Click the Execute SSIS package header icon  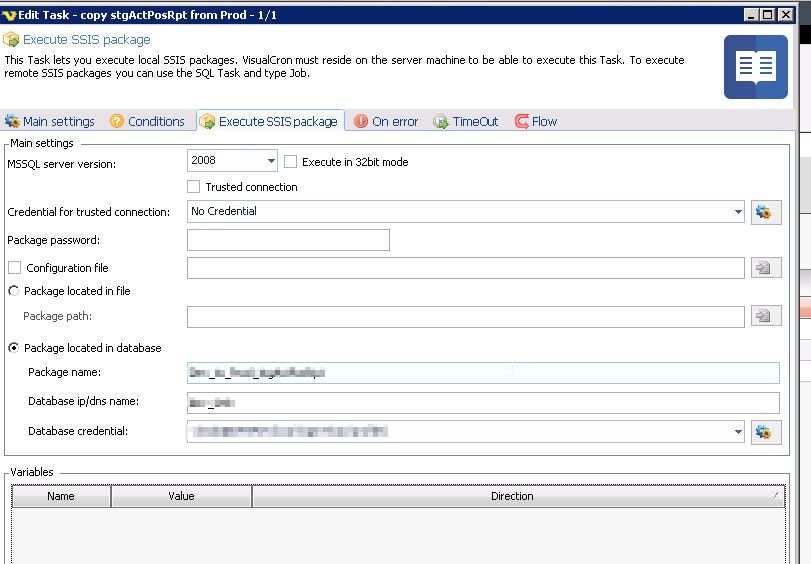point(11,40)
